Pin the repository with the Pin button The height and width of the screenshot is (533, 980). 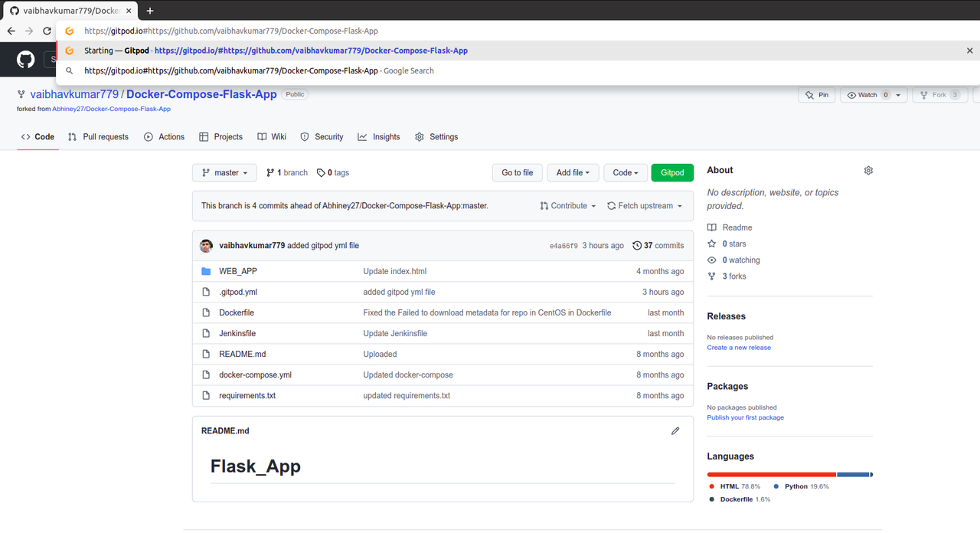pyautogui.click(x=817, y=95)
